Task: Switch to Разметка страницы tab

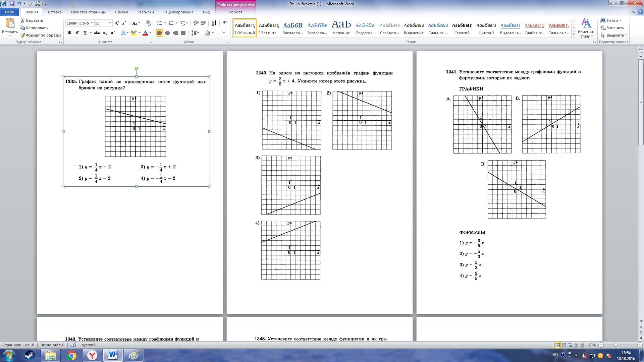Action: tap(88, 12)
